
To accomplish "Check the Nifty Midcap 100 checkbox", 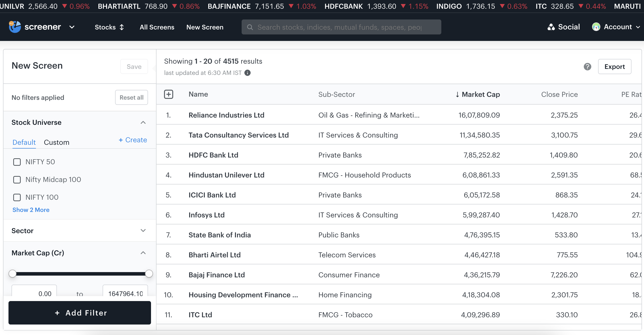I will (17, 179).
